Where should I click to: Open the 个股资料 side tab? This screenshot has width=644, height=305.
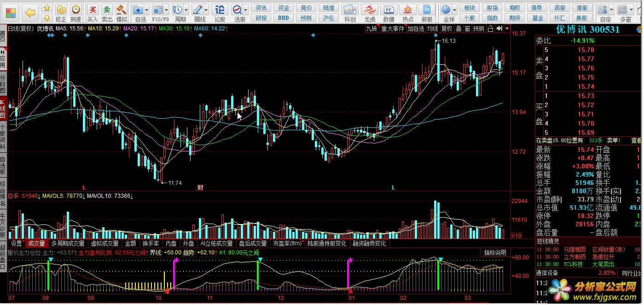tap(3, 138)
